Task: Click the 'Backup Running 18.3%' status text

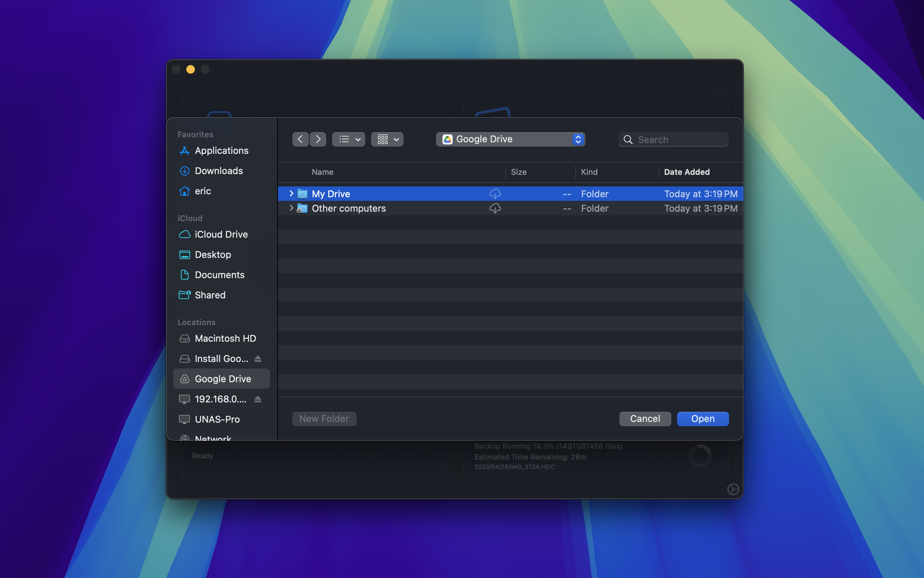Action: (x=548, y=446)
